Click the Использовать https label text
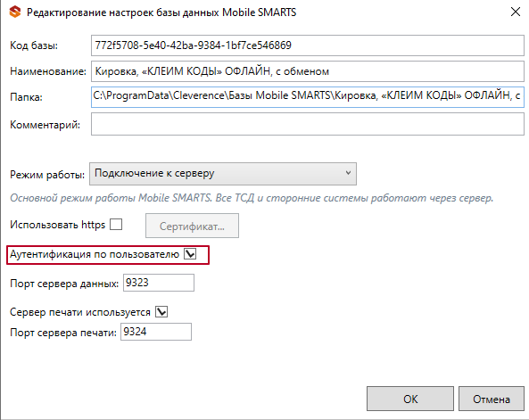The image size is (529, 420). coord(57,225)
